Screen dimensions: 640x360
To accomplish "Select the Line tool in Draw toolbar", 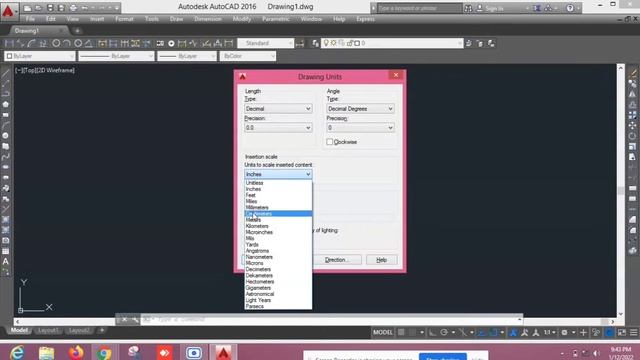I will click(x=6, y=73).
